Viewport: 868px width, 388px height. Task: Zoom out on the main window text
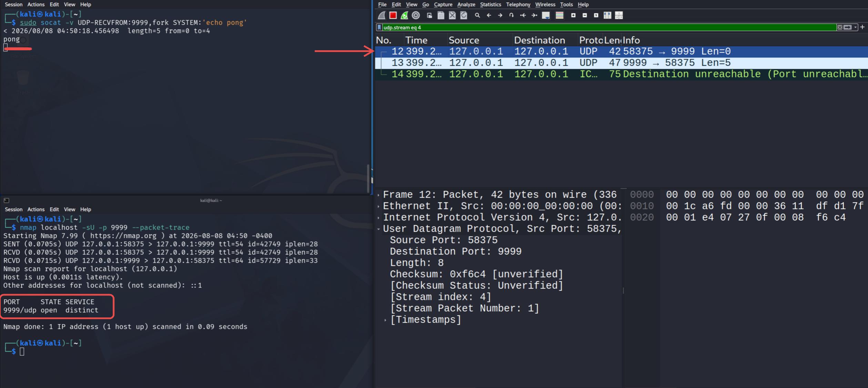[x=585, y=15]
